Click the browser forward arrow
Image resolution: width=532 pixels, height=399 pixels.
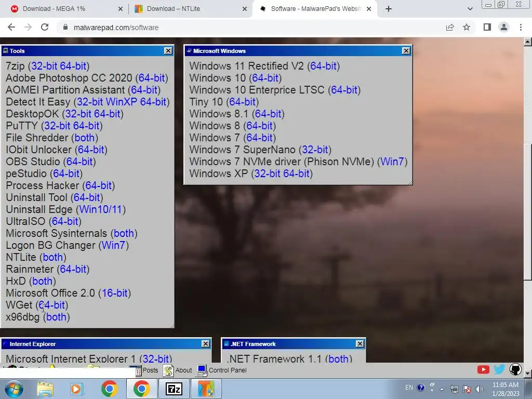(28, 28)
